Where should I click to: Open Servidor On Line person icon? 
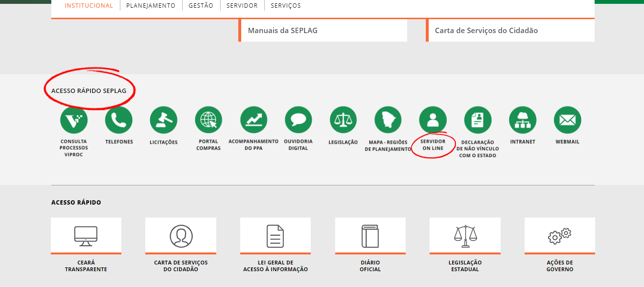(x=433, y=120)
